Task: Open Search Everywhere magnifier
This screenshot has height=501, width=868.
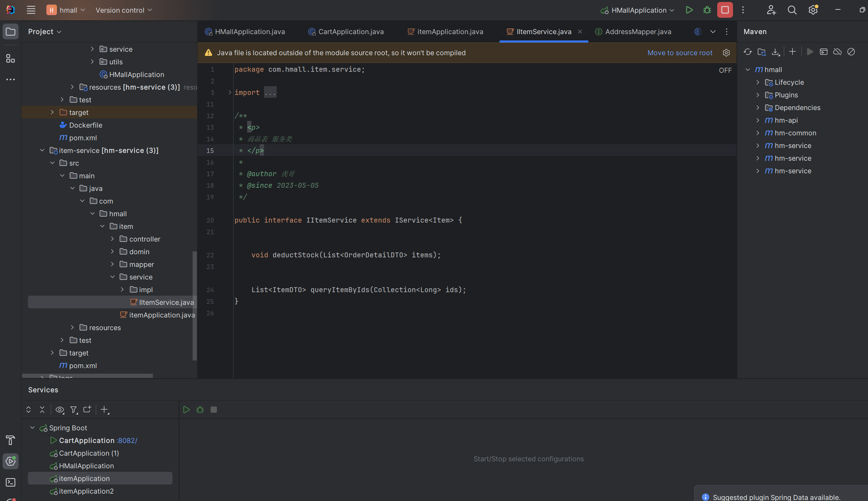Action: pyautogui.click(x=792, y=10)
